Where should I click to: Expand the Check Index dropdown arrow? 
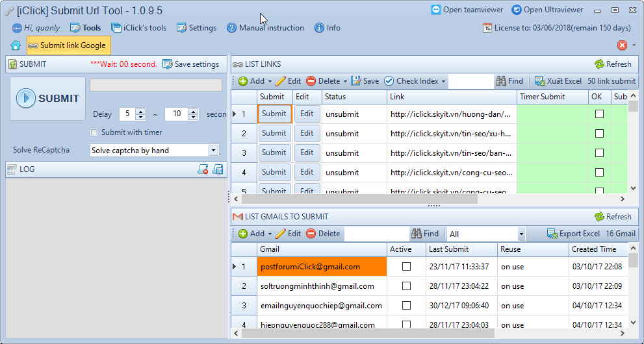point(444,82)
